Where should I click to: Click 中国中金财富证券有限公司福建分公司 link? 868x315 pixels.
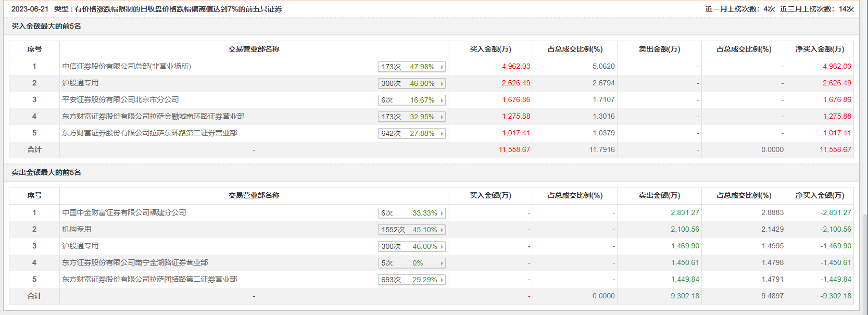(124, 212)
